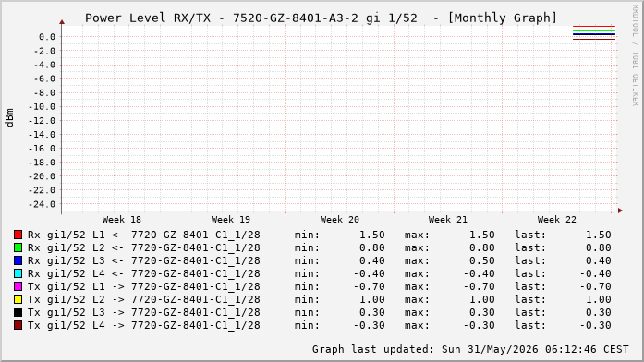Image resolution: width=644 pixels, height=362 pixels.
Task: Click the dBm y-axis label
Action: coord(9,118)
